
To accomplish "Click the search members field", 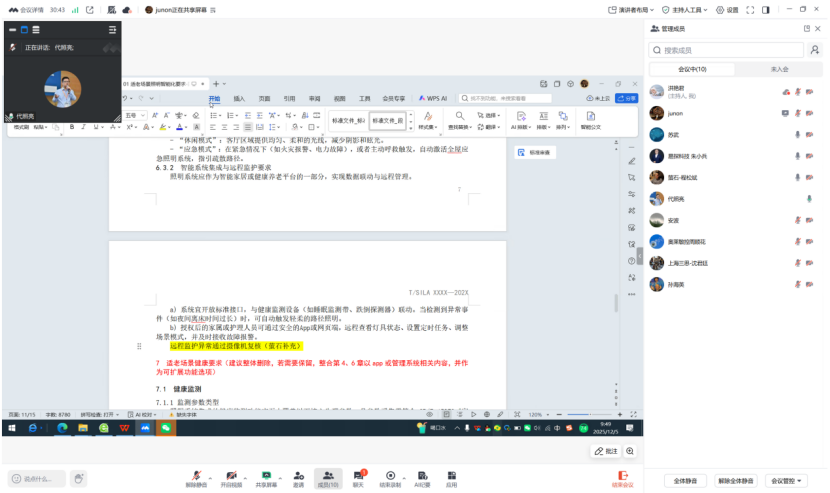I will (726, 50).
